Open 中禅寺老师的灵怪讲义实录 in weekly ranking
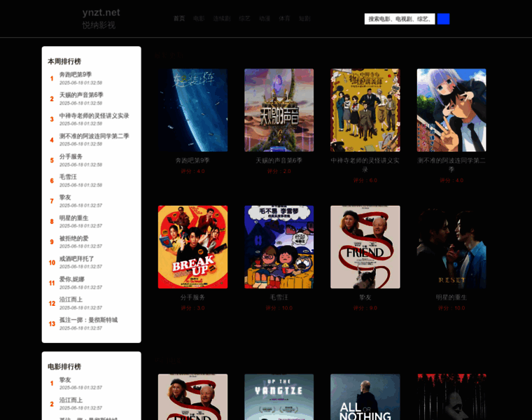532x420 pixels. [94, 115]
